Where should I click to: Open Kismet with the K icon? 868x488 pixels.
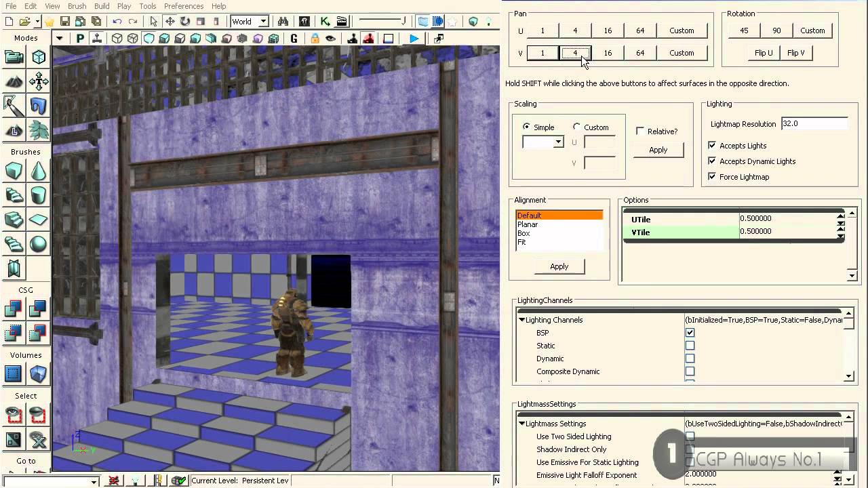325,22
